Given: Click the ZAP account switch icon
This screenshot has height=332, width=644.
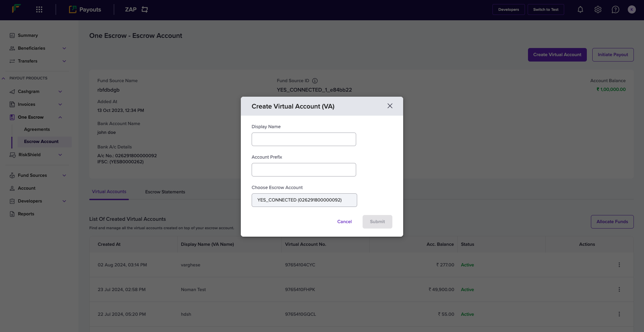Looking at the screenshot, I should click(145, 9).
